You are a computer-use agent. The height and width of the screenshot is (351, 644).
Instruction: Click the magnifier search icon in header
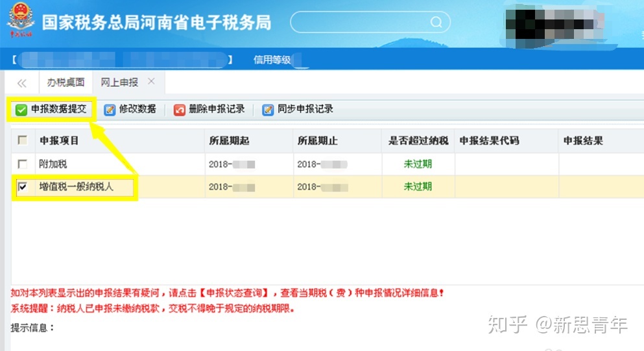(436, 22)
